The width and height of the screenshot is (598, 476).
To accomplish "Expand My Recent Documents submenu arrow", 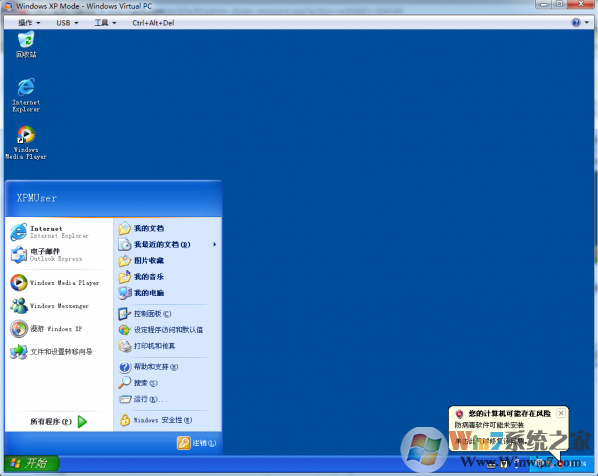I will point(215,244).
